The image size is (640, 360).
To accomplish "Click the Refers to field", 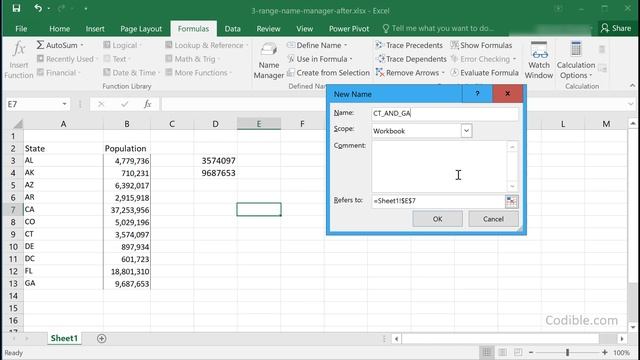I will [x=438, y=201].
